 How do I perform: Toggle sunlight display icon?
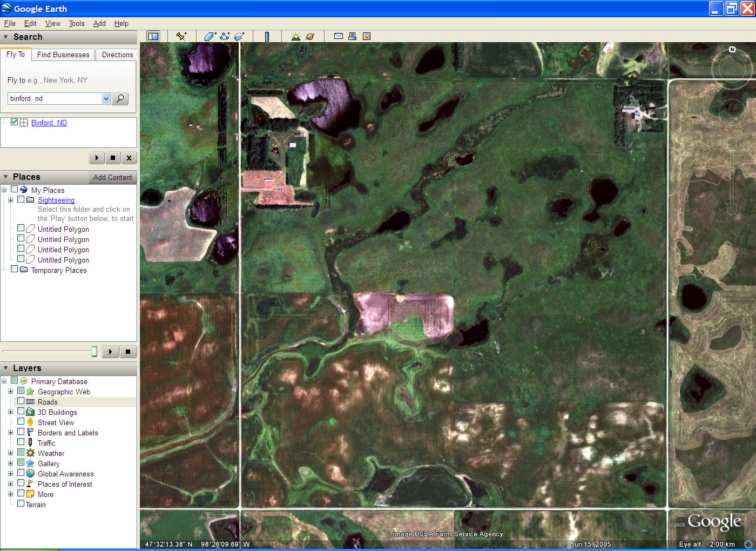tap(295, 36)
